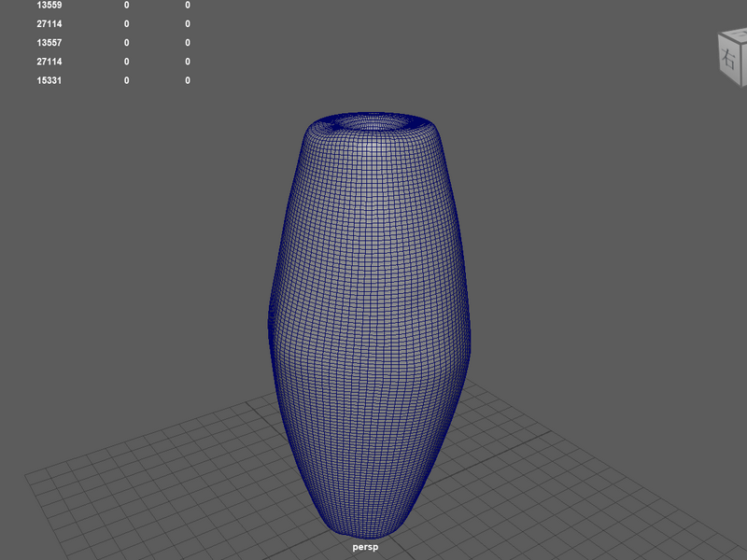This screenshot has width=747, height=560.
Task: Click last-column zero in the 13557 row
Action: pyautogui.click(x=188, y=43)
